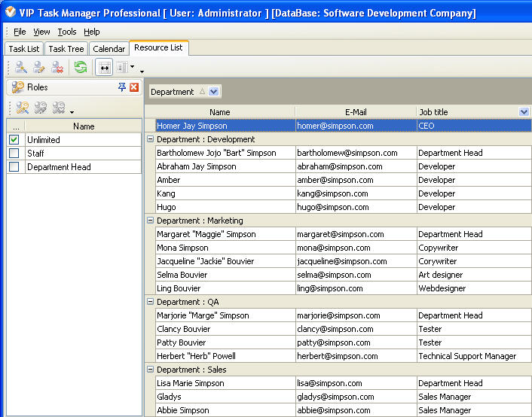
Task: Open the main toolbar options arrow
Action: click(142, 72)
